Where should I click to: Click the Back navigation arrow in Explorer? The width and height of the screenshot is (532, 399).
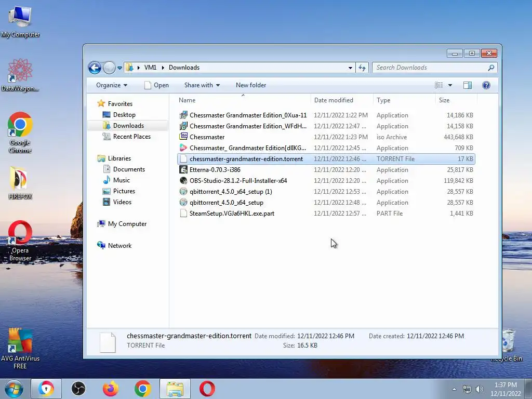(95, 68)
